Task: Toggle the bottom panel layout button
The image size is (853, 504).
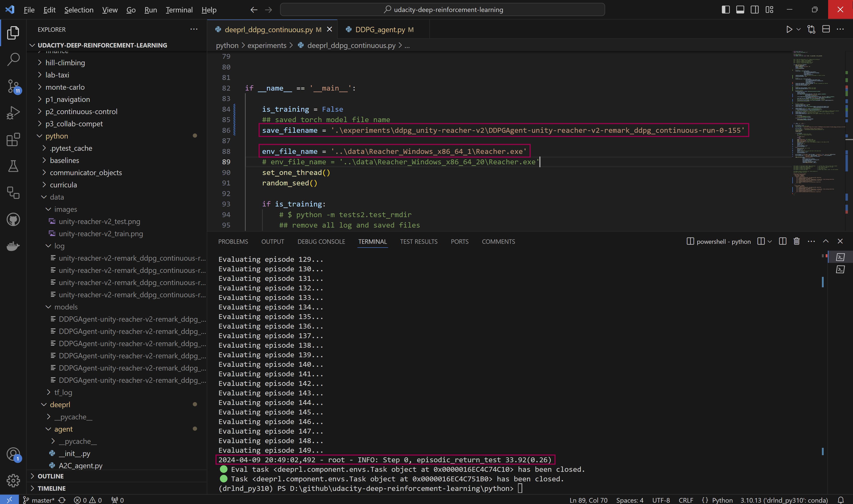Action: pyautogui.click(x=740, y=10)
